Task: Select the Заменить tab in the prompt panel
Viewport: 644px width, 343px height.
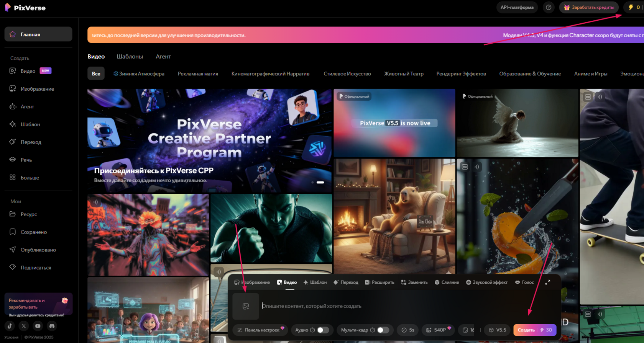Action: [414, 282]
